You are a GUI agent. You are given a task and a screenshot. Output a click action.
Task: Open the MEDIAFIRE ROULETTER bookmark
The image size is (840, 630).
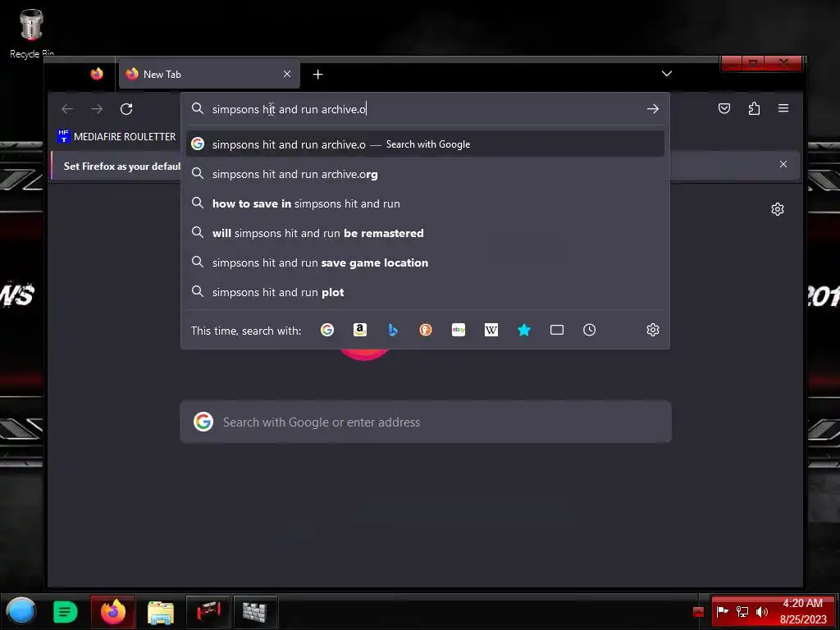[x=116, y=137]
